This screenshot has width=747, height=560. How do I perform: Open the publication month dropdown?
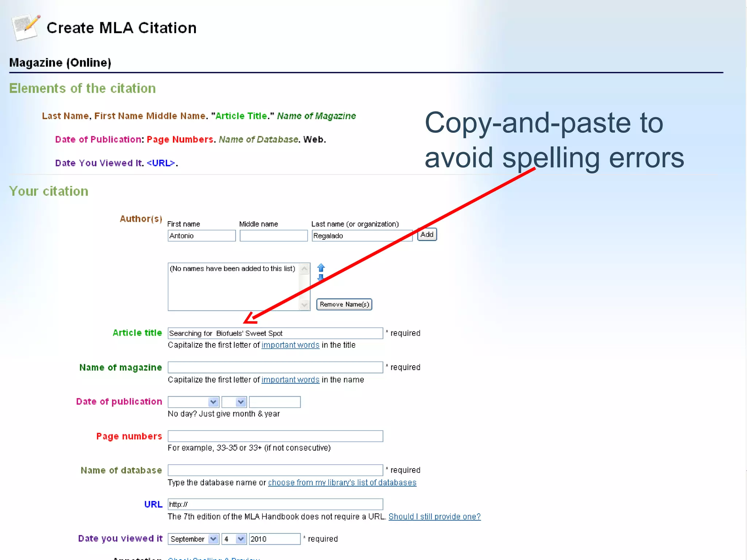coord(193,402)
